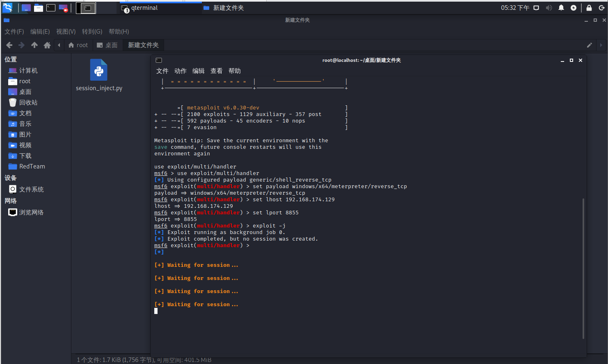Click the log out icon in the panel
The image size is (608, 364).
pyautogui.click(x=601, y=8)
